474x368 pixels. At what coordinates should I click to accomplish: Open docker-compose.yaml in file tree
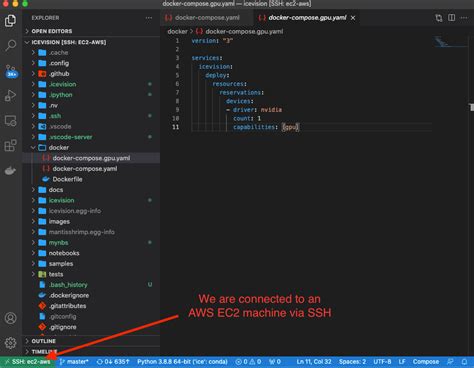(91, 169)
